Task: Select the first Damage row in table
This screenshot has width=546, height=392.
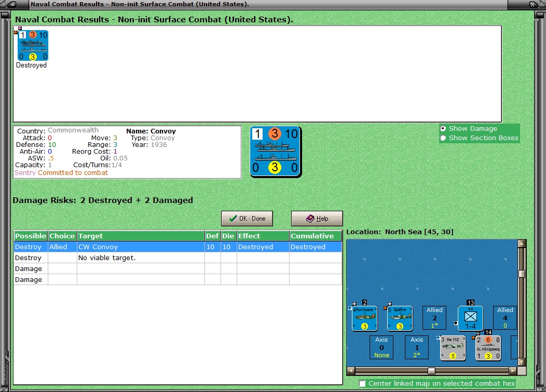Action: [178, 268]
